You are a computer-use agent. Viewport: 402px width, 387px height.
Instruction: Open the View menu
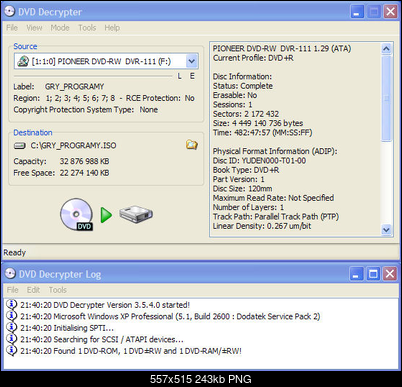tap(34, 28)
